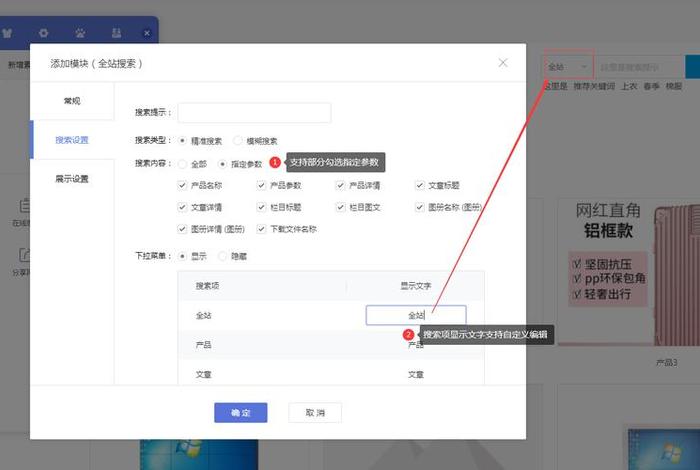Click the 上衣 recommended keyword link

(x=629, y=86)
